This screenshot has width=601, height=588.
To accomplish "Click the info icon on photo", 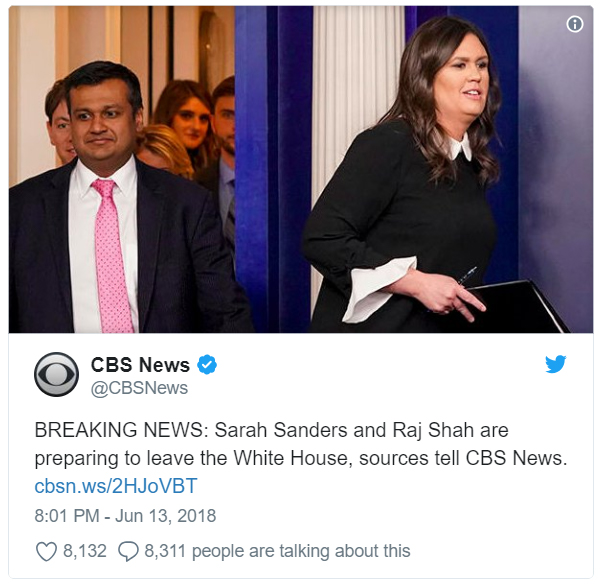I will click(x=575, y=24).
